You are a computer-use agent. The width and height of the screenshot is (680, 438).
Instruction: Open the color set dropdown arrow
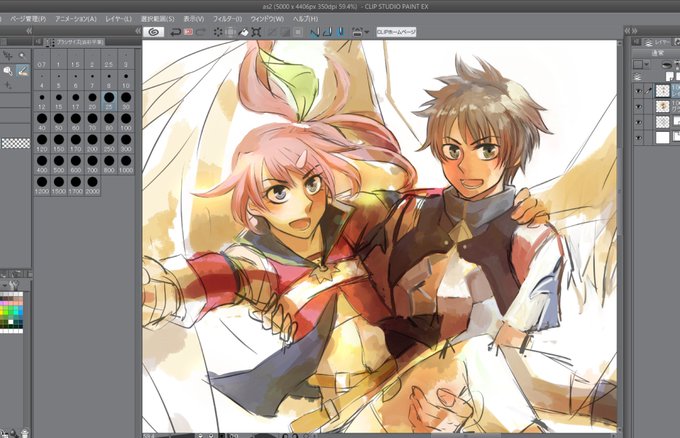pos(4,285)
